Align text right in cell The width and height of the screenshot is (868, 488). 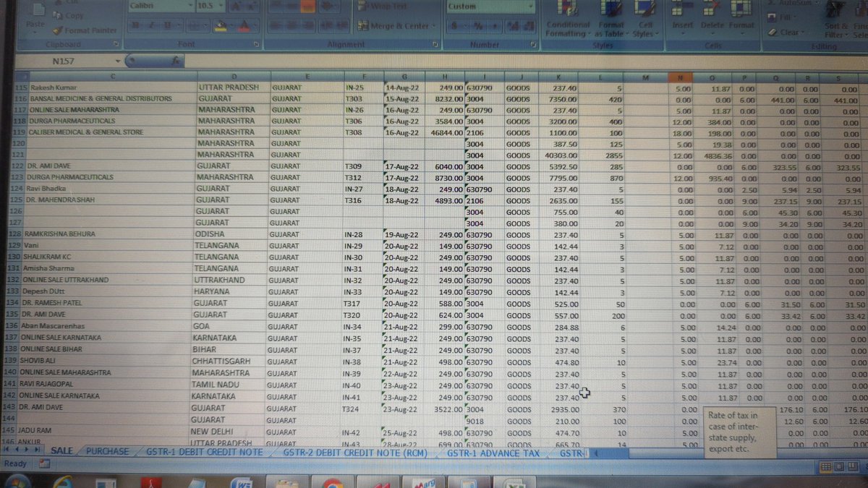click(x=310, y=26)
